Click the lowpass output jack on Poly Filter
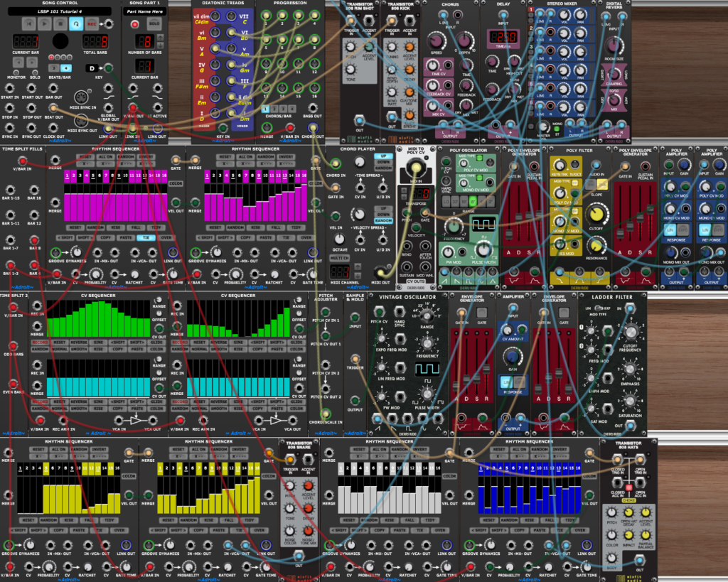This screenshot has height=582, width=728. [560, 272]
